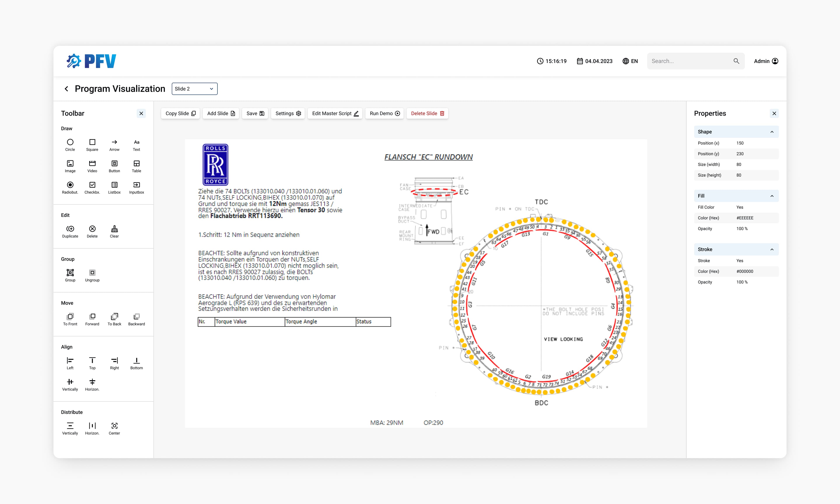Screen dimensions: 840x504
Task: Edit the Size (height) value
Action: 739,175
